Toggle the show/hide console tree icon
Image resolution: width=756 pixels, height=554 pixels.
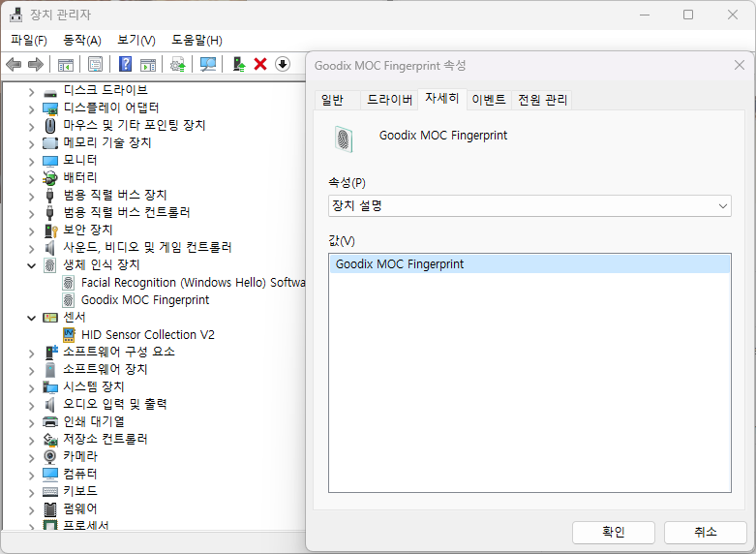[66, 64]
